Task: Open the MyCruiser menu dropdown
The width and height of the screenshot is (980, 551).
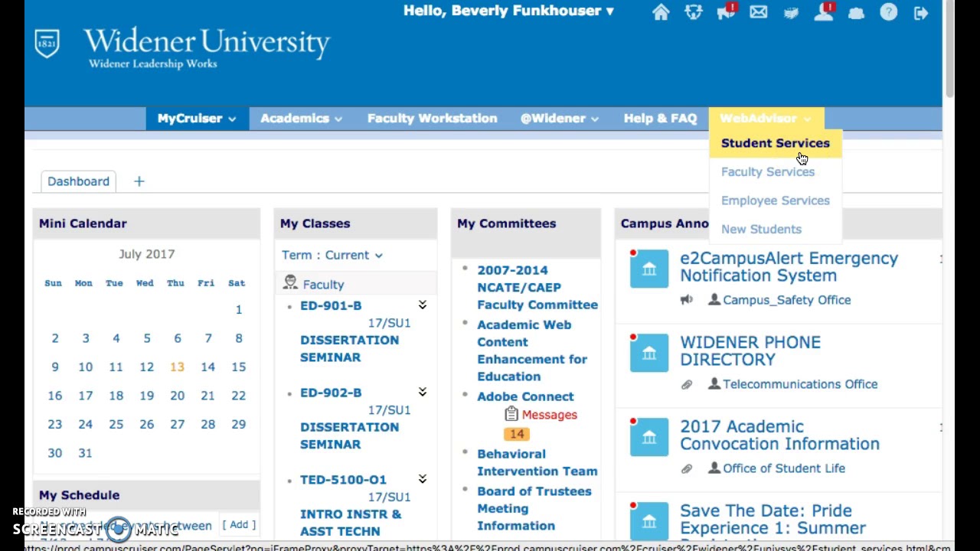Action: 197,119
